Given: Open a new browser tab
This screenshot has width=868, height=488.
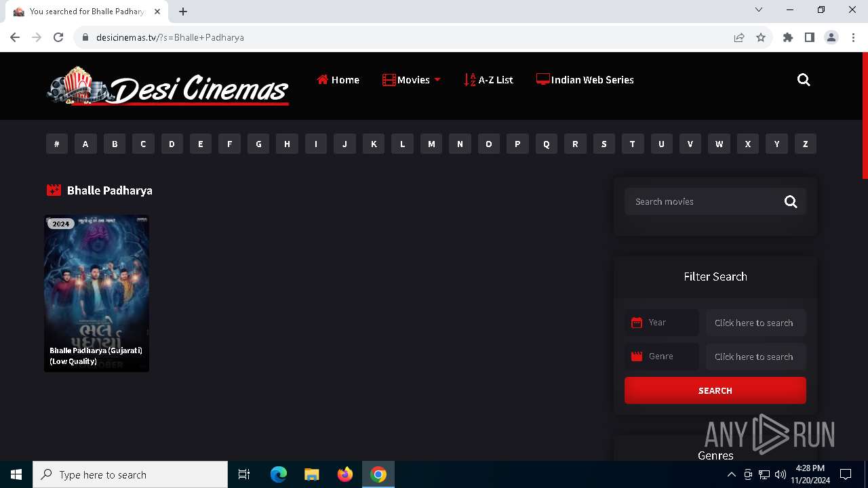Looking at the screenshot, I should pos(183,12).
